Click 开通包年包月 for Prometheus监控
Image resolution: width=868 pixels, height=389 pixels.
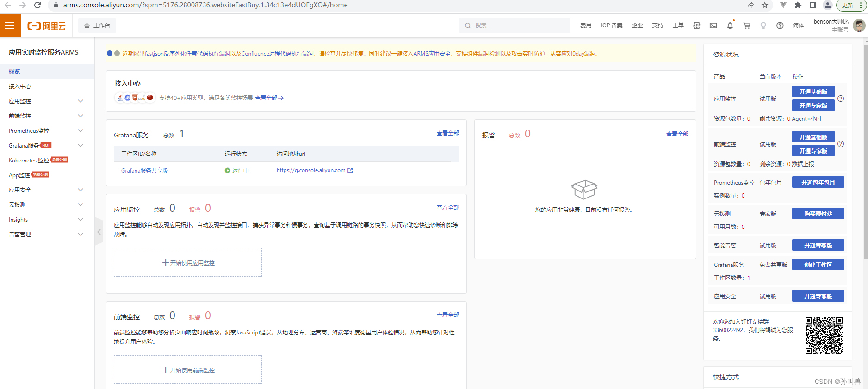pyautogui.click(x=818, y=182)
